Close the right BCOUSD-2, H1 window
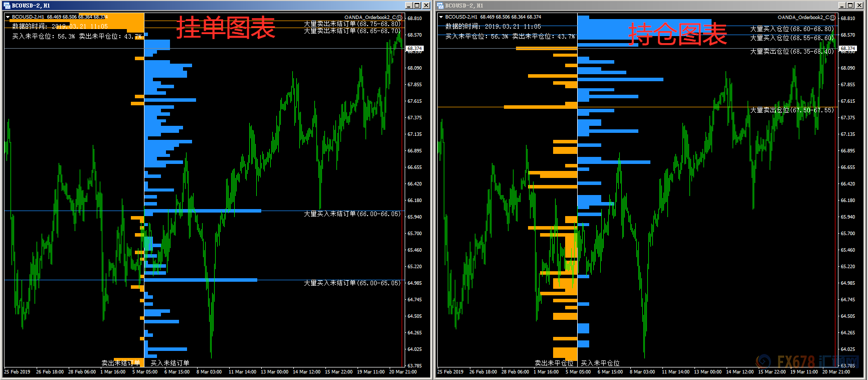This screenshot has height=380, width=868. click(859, 6)
